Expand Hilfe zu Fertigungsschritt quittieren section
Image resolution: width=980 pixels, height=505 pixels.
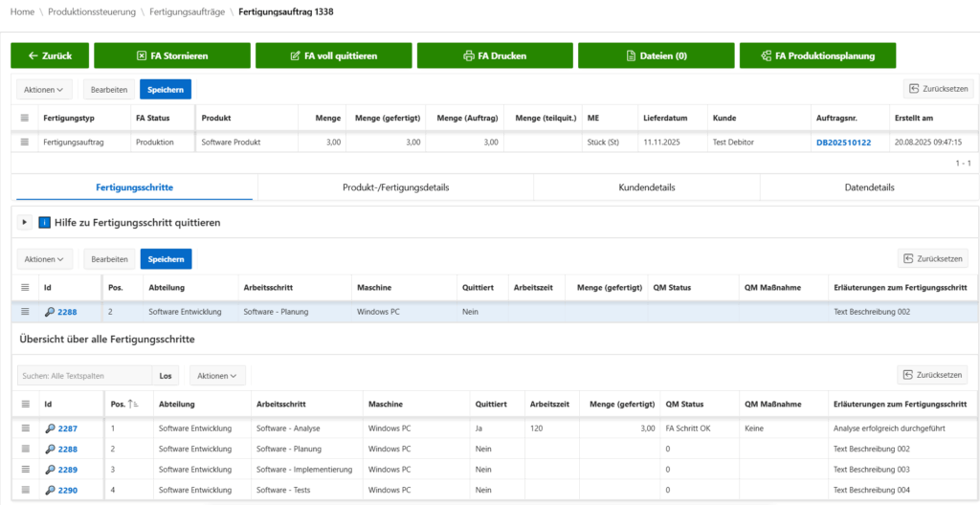[x=24, y=222]
